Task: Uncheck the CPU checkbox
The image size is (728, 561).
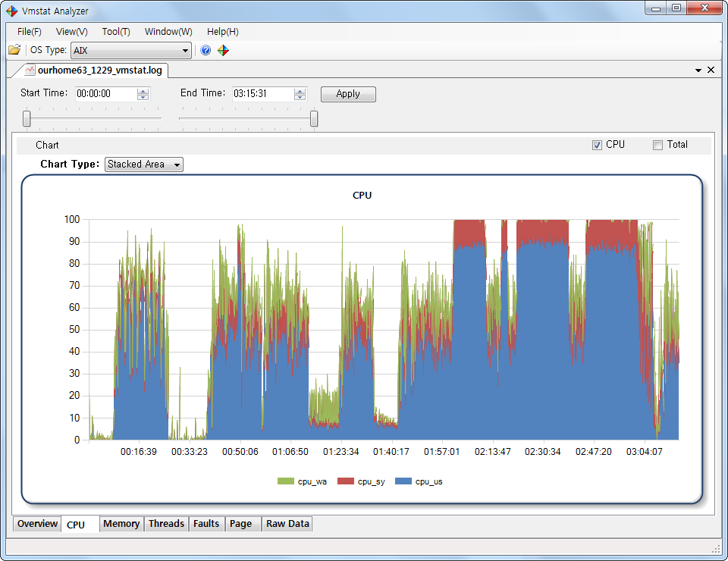Action: point(598,145)
